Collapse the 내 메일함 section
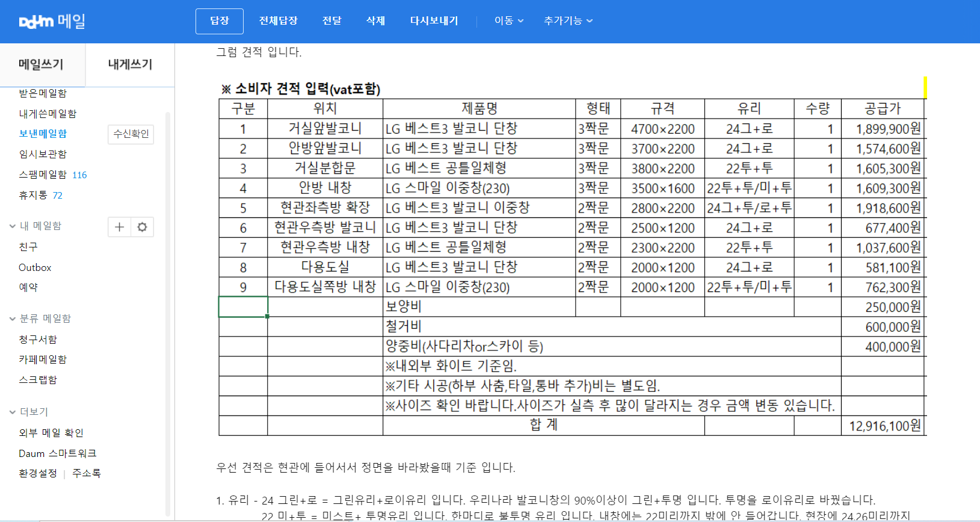Viewport: 980px width, 522px height. pyautogui.click(x=12, y=226)
